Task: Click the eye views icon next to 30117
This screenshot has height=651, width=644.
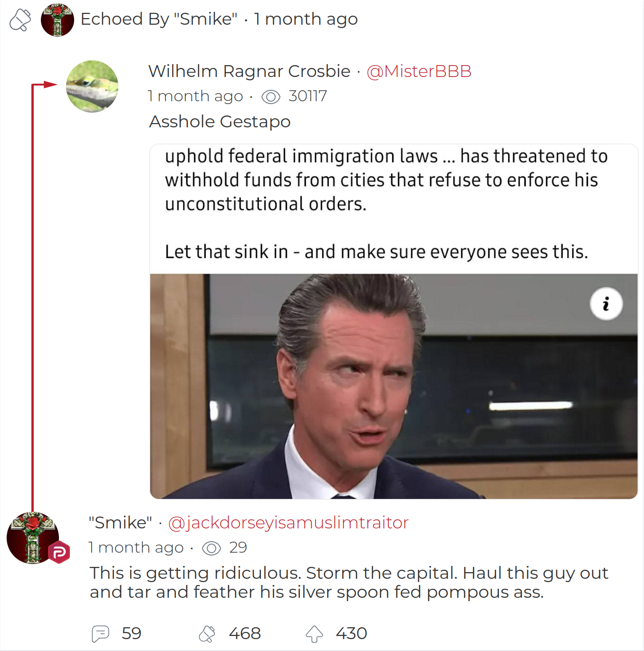Action: pos(271,97)
